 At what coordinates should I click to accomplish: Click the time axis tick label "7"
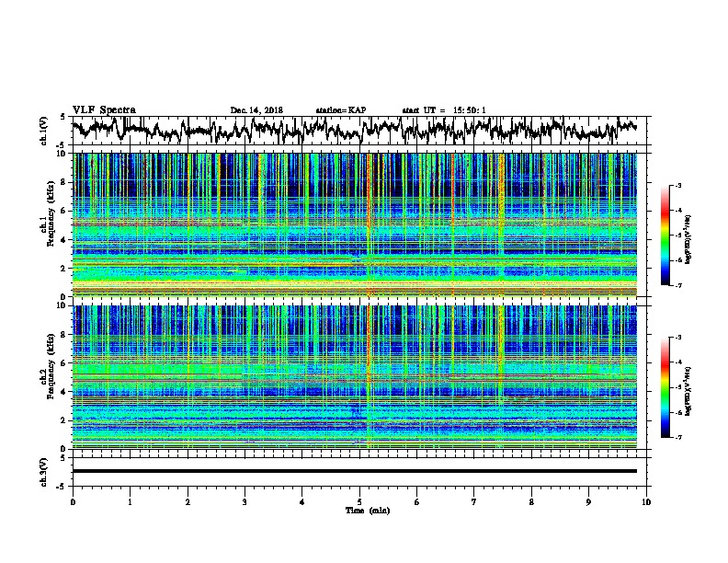tap(474, 502)
